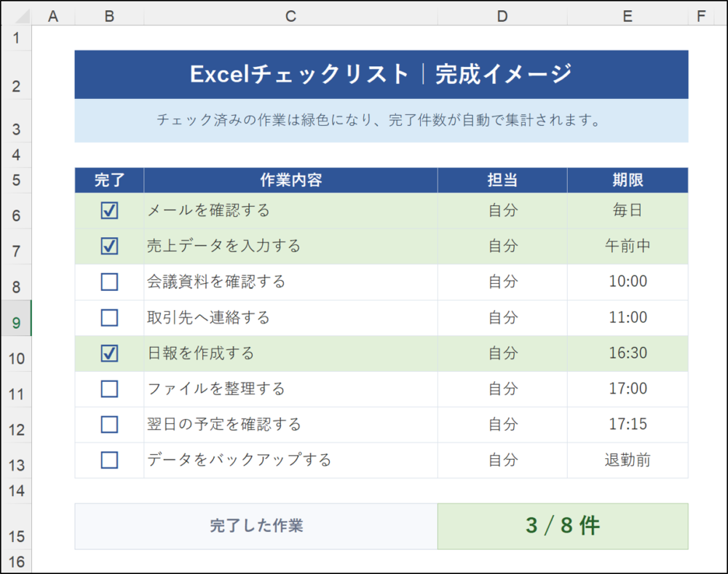The height and width of the screenshot is (574, 728).
Task: Select column E header
Action: click(x=628, y=16)
